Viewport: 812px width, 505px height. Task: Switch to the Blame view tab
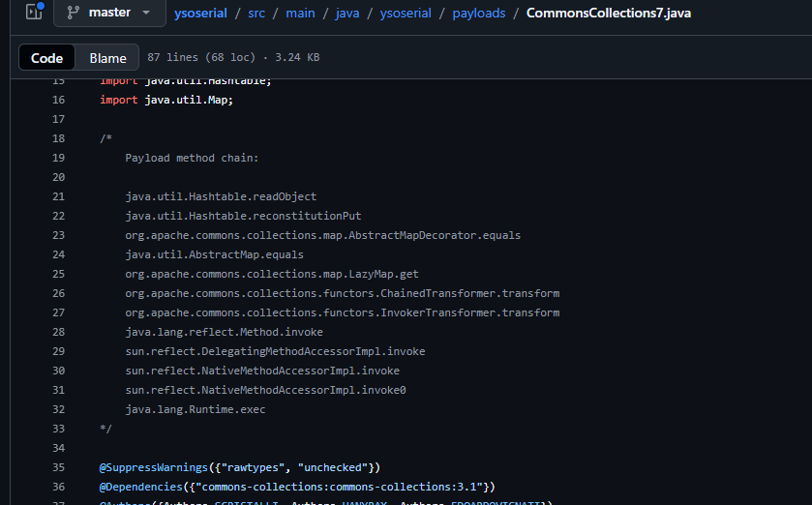click(x=107, y=58)
